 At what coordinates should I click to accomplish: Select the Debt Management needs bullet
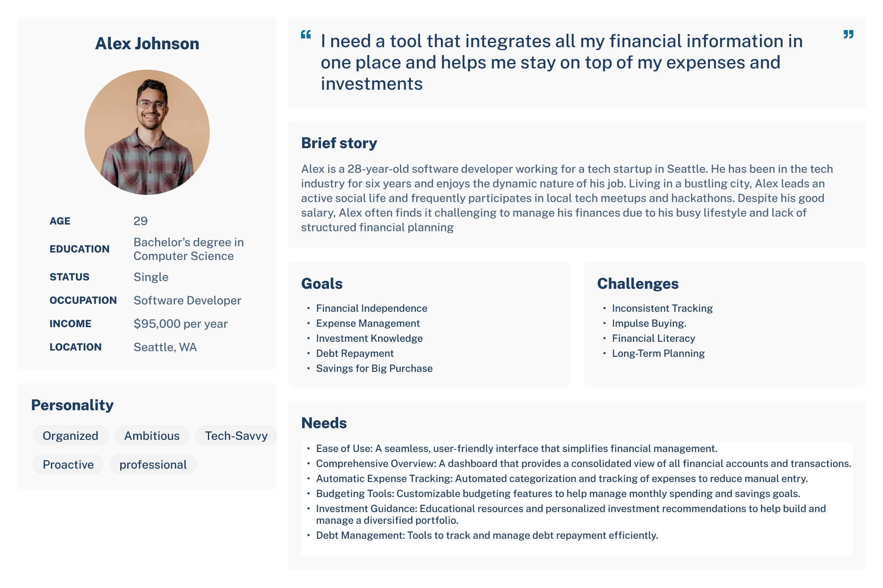coord(487,535)
